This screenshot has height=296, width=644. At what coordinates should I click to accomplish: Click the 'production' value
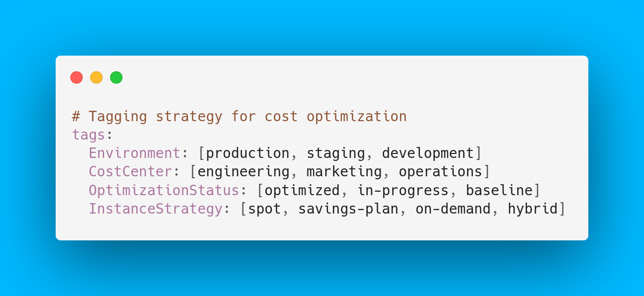point(248,153)
